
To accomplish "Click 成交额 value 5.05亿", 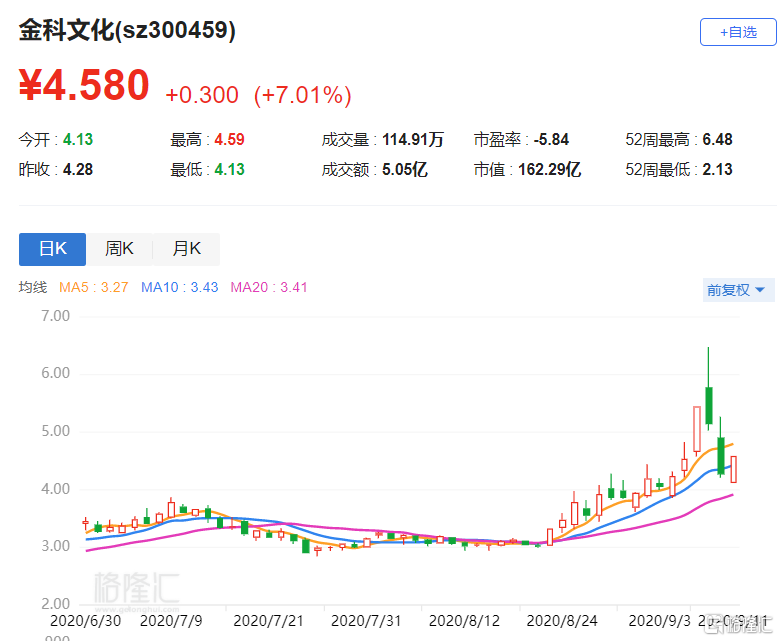I will point(405,169).
